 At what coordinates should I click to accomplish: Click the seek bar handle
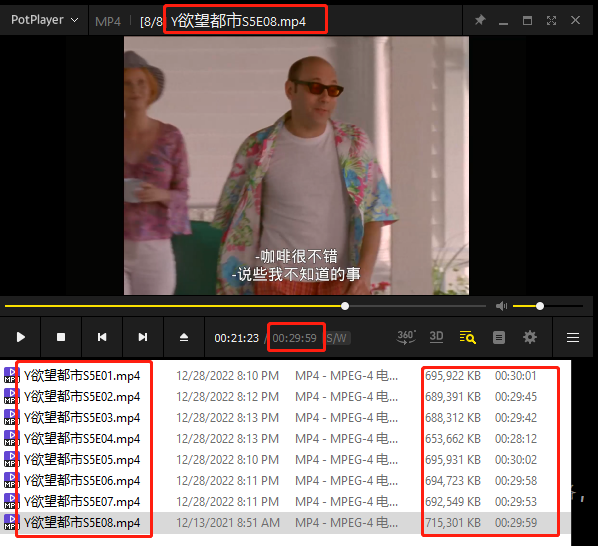pyautogui.click(x=345, y=306)
